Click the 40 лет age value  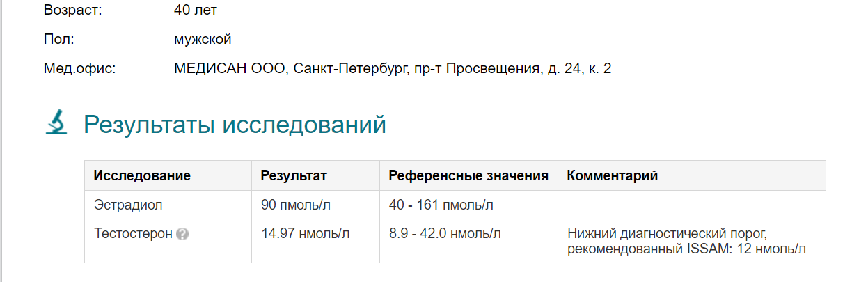tap(196, 10)
